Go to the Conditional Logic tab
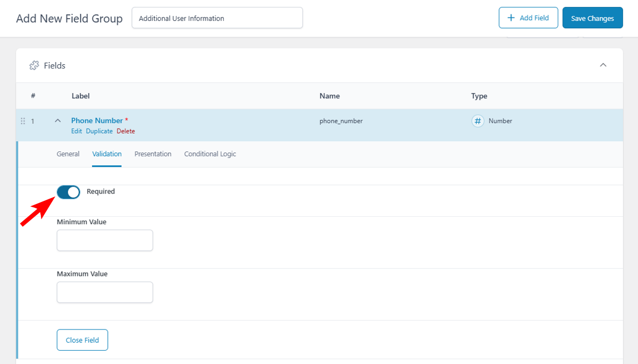 point(210,154)
